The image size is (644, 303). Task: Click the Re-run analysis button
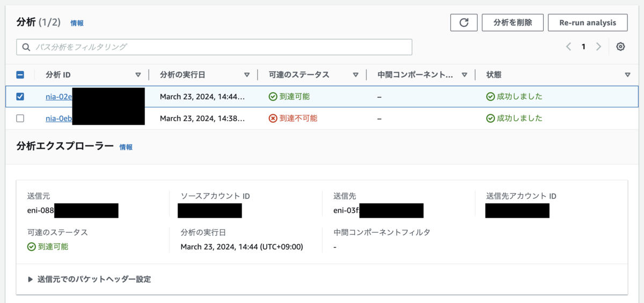pyautogui.click(x=588, y=23)
